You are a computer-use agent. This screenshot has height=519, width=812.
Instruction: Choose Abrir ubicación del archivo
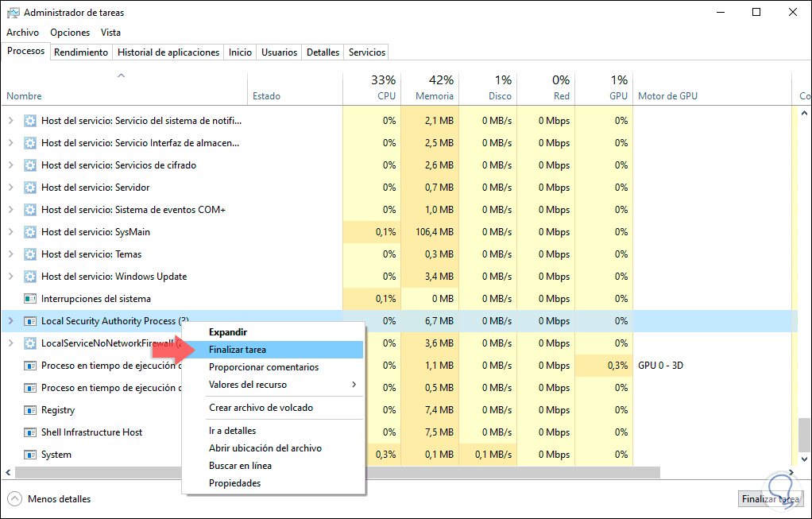point(265,448)
